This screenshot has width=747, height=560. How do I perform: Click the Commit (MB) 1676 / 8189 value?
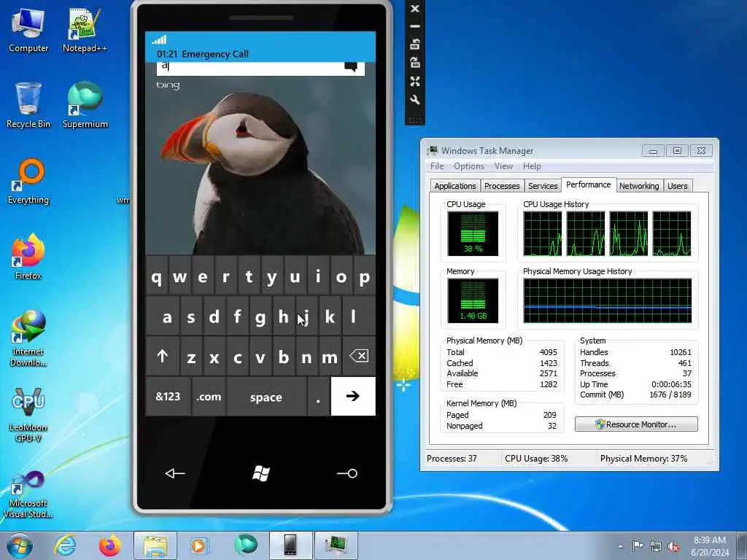click(x=670, y=394)
